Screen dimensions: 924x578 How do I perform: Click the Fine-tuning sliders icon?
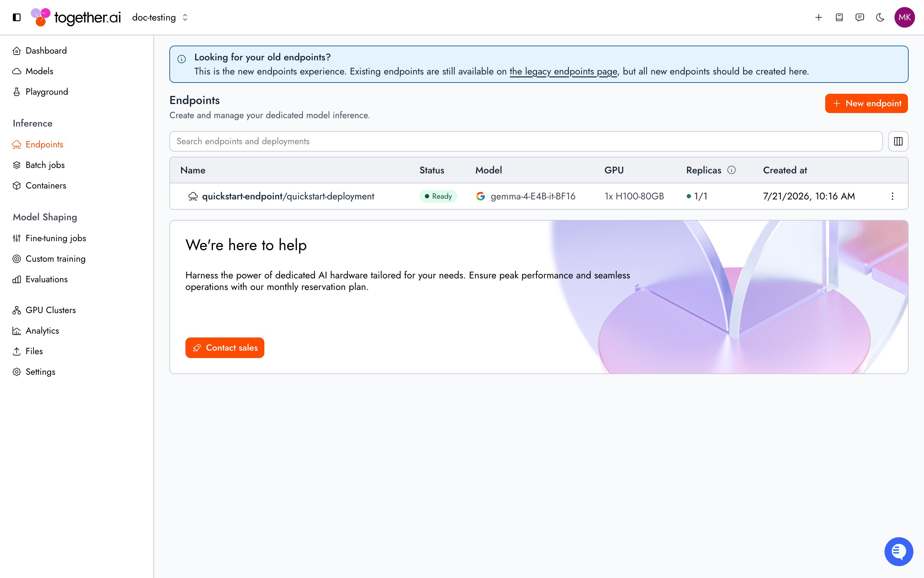(16, 239)
